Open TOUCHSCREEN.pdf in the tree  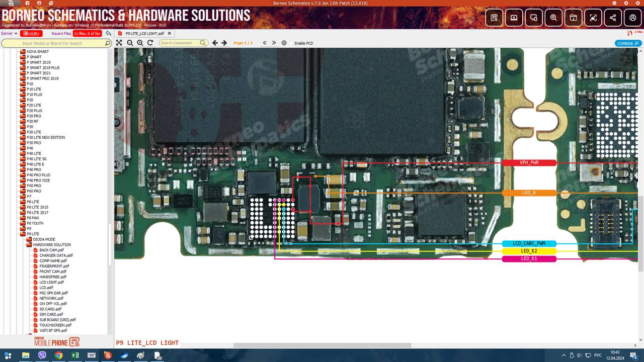coord(55,325)
